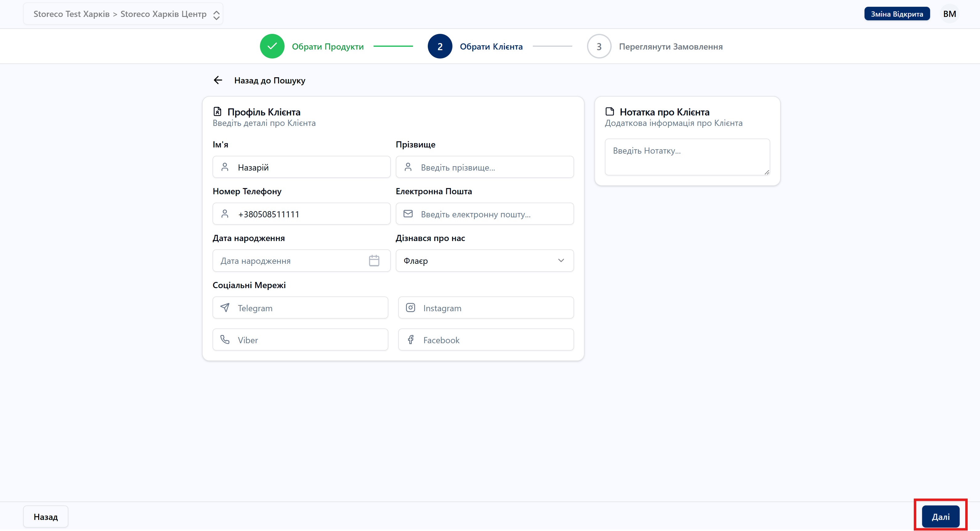980x531 pixels.
Task: Go to step Обрати Продукти
Action: (x=328, y=47)
